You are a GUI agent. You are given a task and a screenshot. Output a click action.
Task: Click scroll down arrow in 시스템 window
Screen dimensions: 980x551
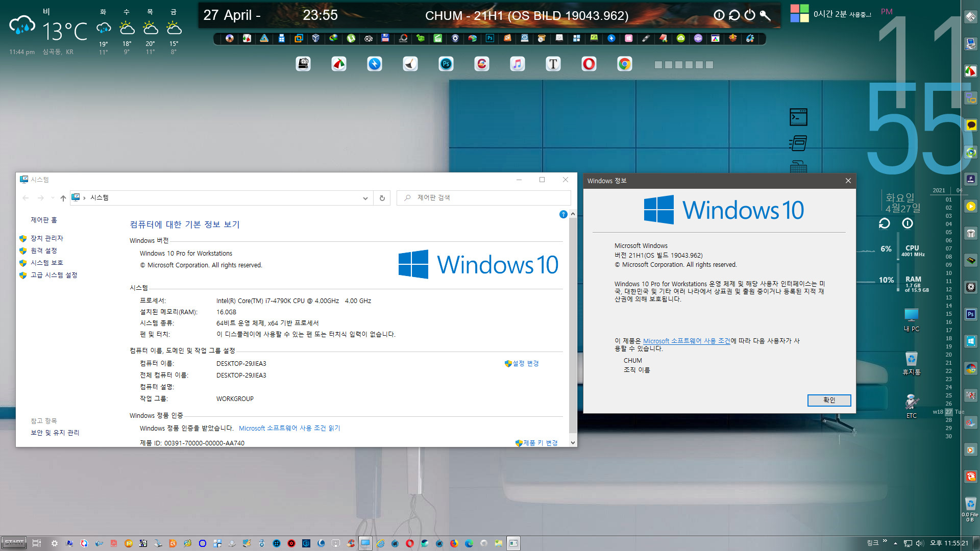point(573,443)
